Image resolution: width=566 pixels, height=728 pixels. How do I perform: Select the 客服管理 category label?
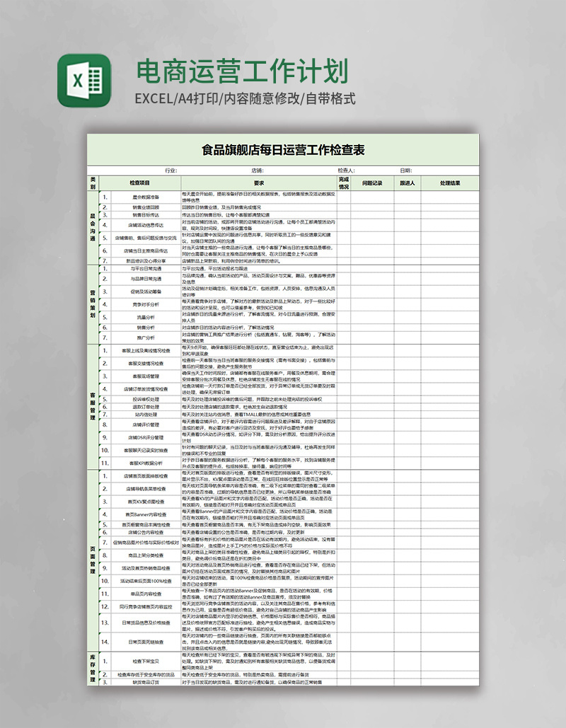(x=92, y=403)
